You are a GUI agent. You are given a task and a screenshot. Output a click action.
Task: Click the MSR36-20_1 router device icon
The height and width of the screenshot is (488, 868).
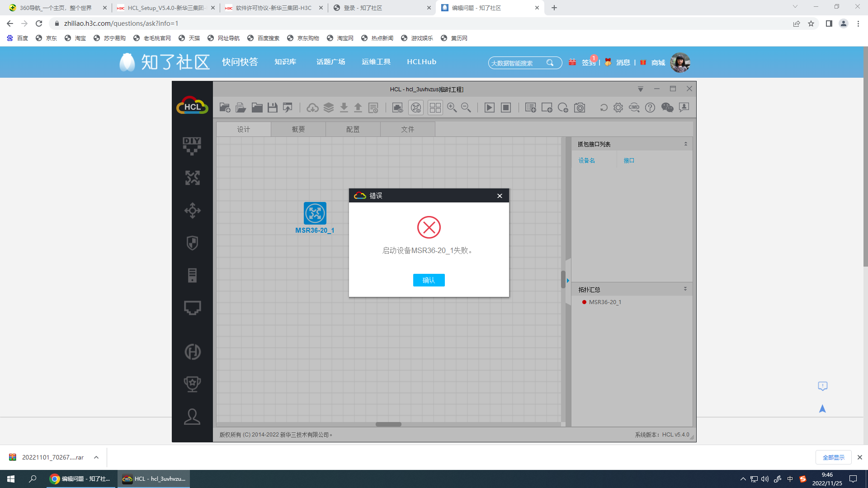(x=315, y=213)
